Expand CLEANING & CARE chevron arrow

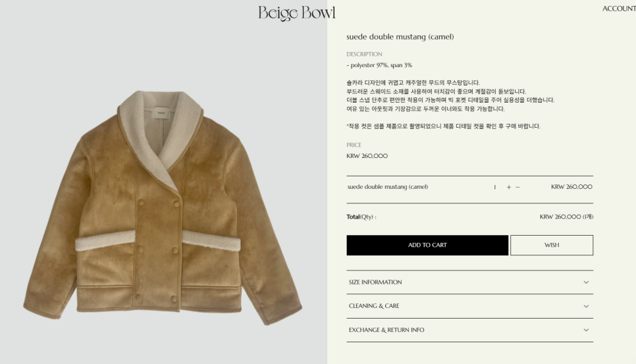click(586, 307)
